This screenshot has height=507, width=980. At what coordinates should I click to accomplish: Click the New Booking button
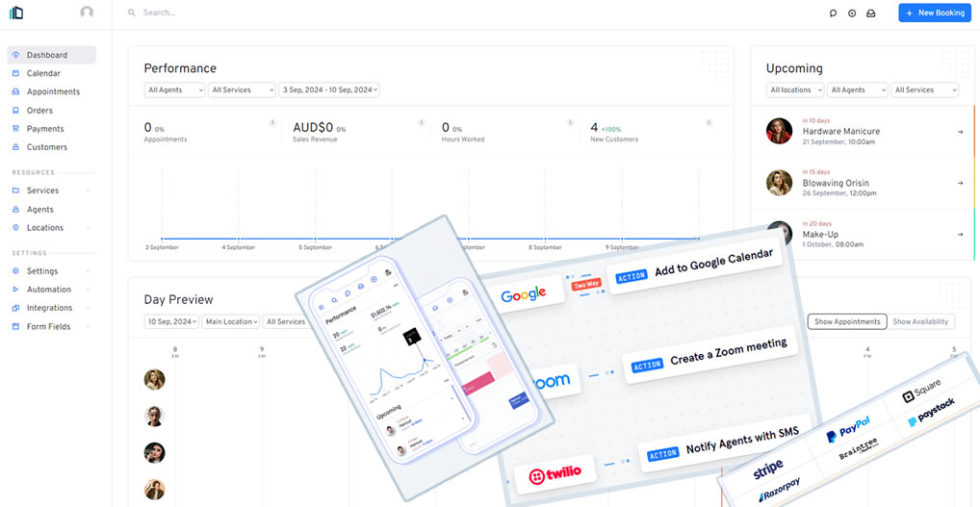(x=935, y=13)
